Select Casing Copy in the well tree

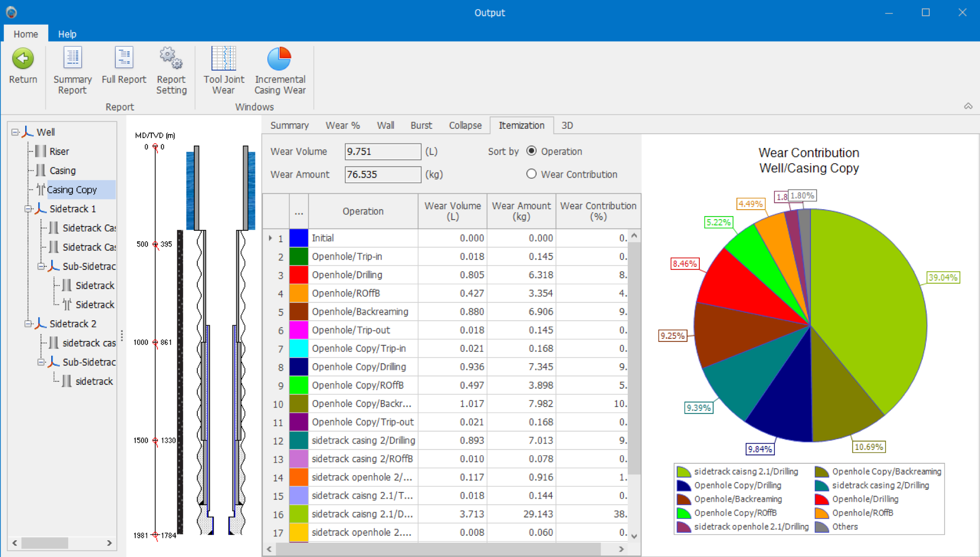click(72, 189)
